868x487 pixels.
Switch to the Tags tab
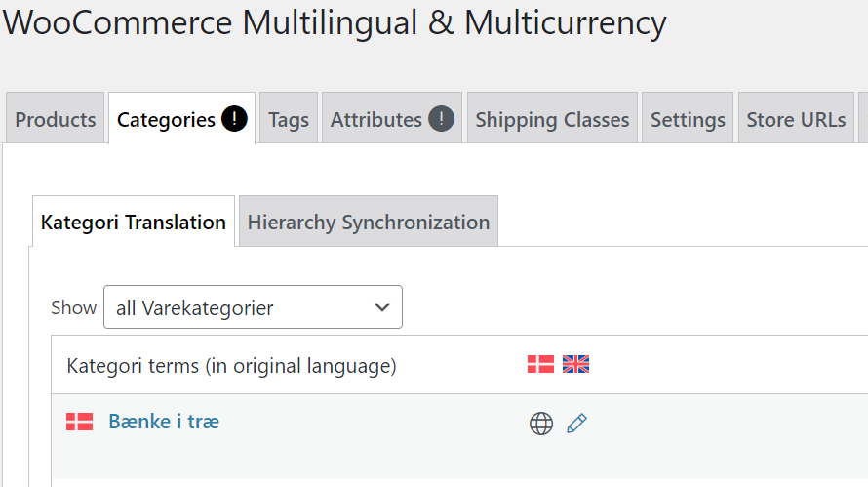[289, 118]
